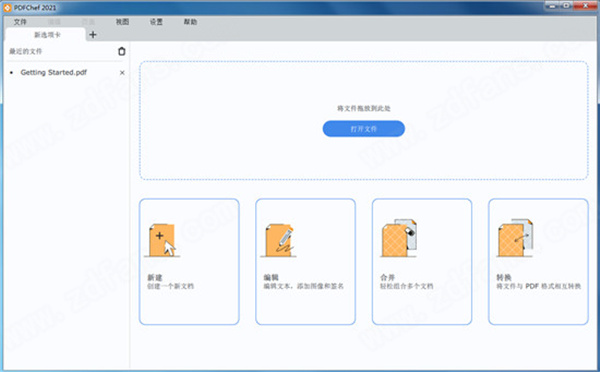Click the 轻松组合多个文档 description
600x372 pixels.
(x=406, y=286)
